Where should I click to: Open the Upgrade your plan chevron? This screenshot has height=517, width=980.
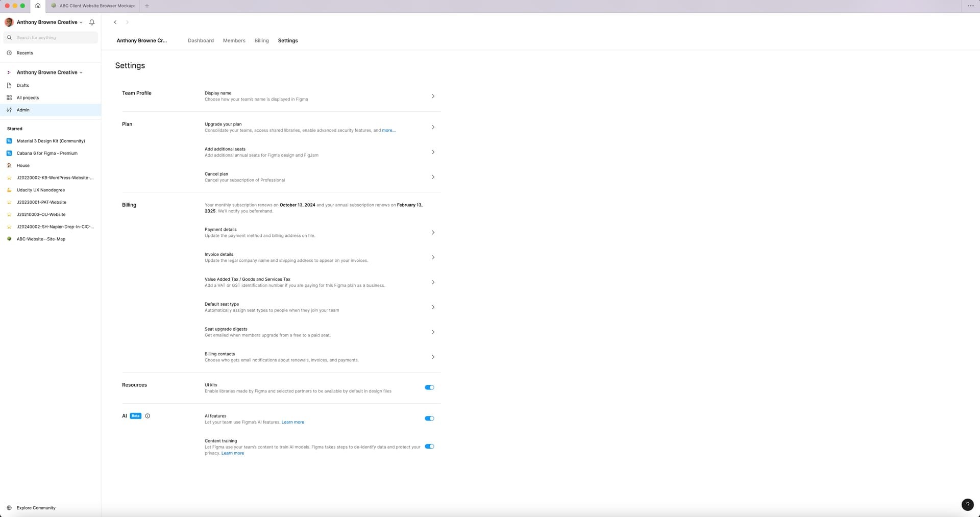433,127
